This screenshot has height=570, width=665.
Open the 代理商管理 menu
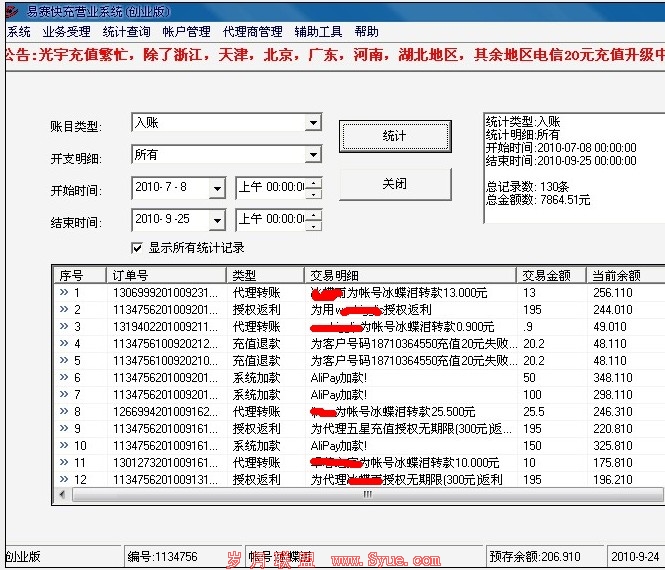252,32
